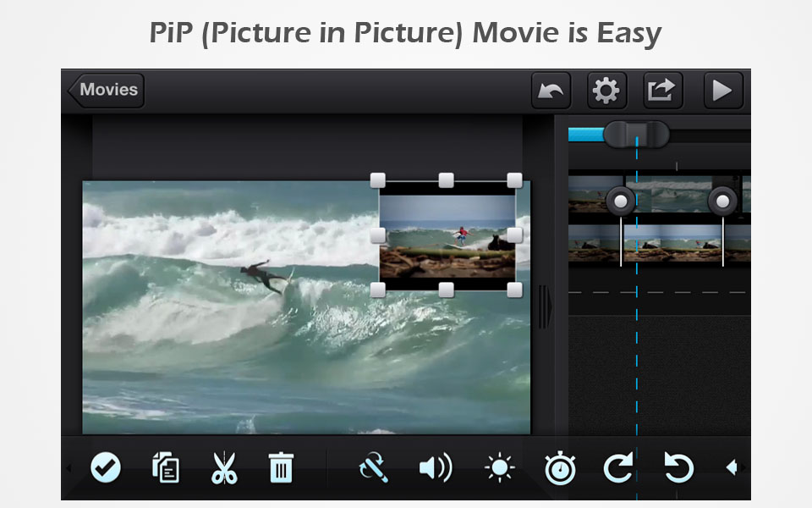
Task: Click the top-center PiP resize handle
Action: pyautogui.click(x=447, y=180)
